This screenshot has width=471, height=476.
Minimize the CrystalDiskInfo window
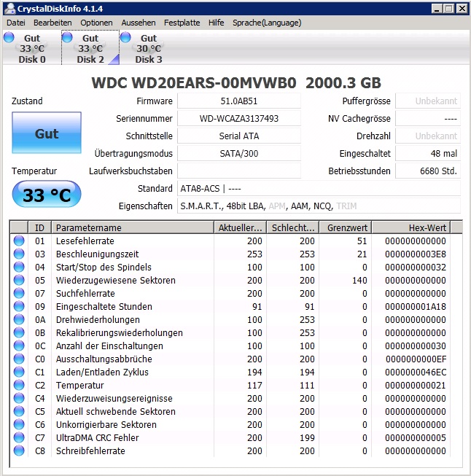pyautogui.click(x=437, y=8)
